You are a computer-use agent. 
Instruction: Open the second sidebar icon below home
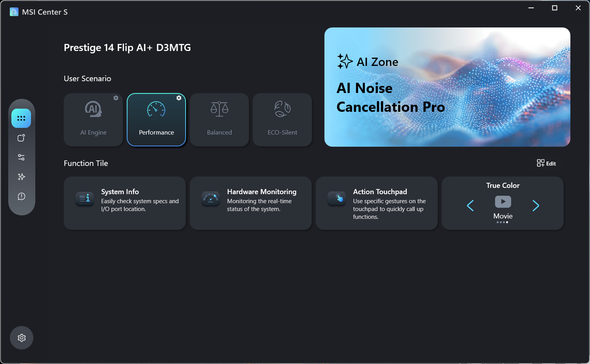click(21, 138)
